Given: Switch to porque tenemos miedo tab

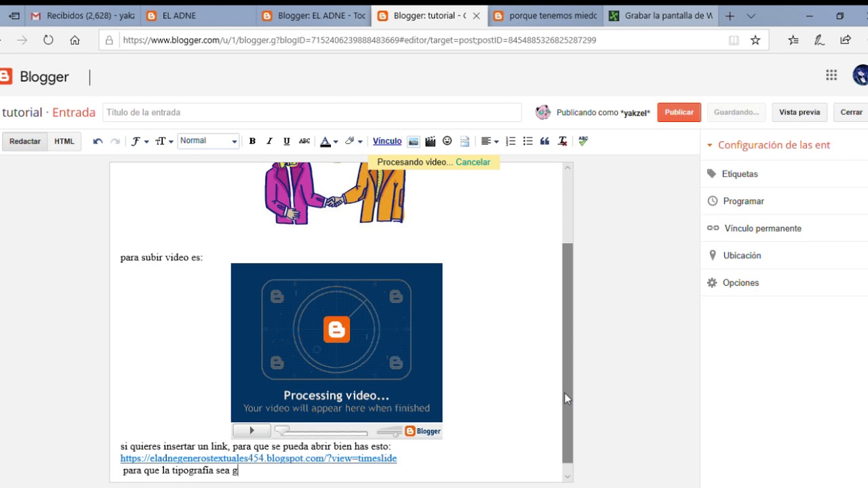Looking at the screenshot, I should click(545, 16).
